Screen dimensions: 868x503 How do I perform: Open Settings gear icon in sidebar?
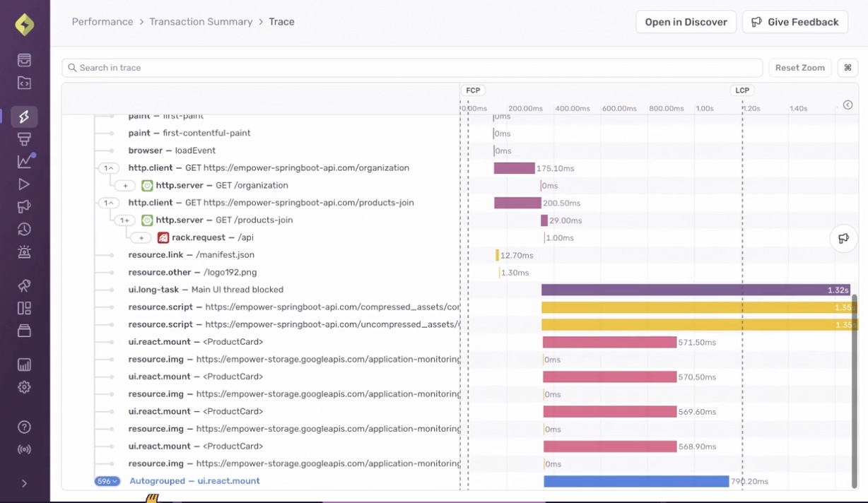24,387
